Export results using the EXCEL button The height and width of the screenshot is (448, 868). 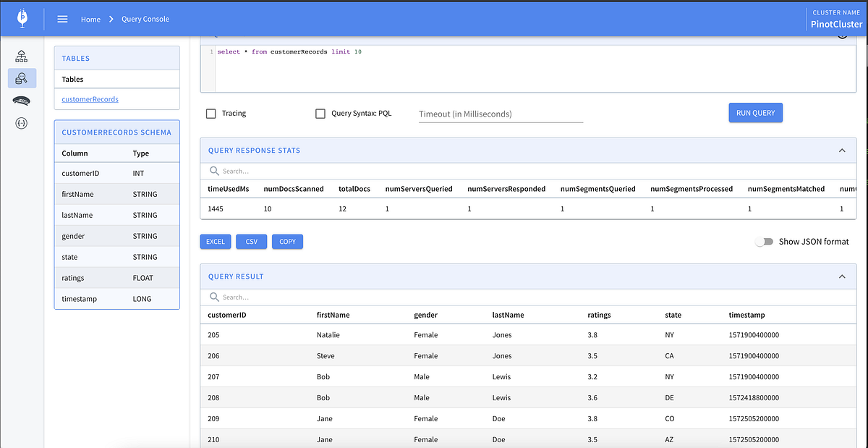(x=215, y=241)
